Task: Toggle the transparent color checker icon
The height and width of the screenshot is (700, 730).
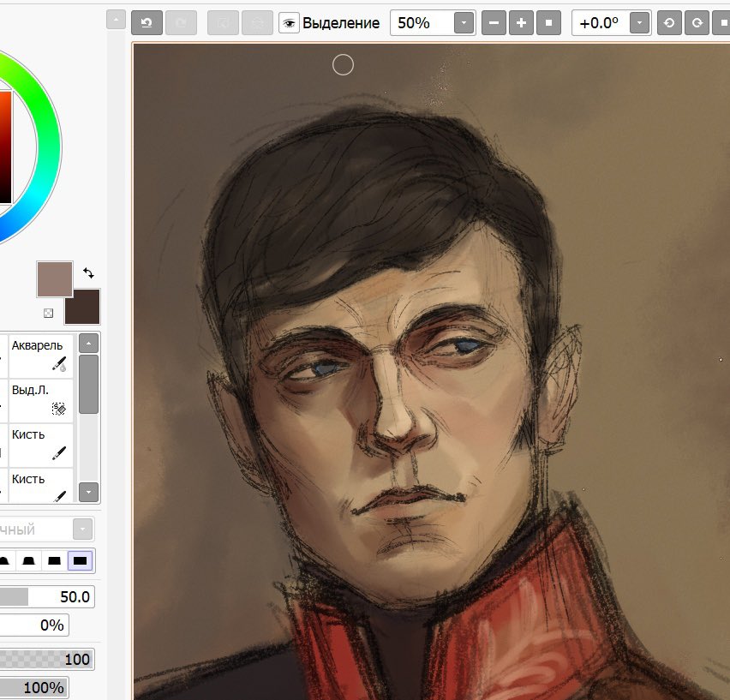Action: (49, 314)
